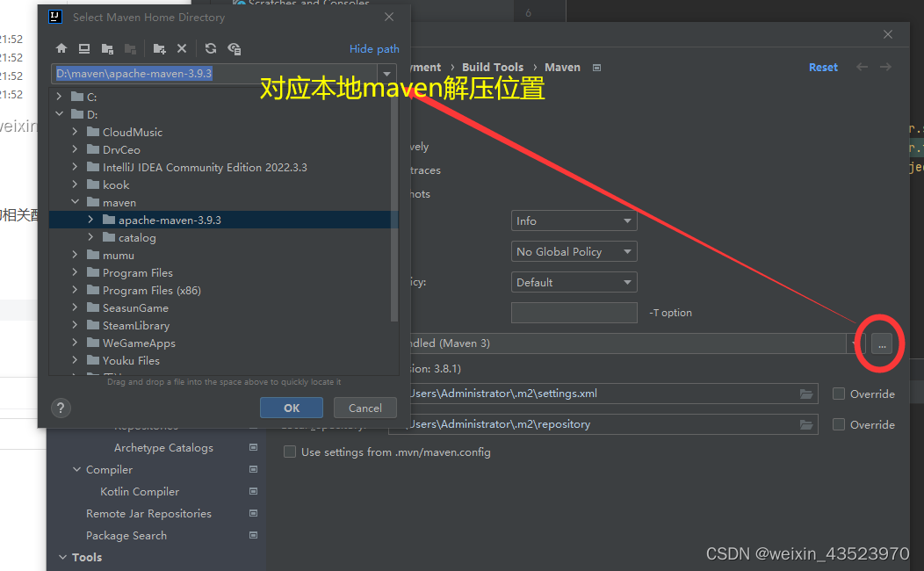Expand apache-maven-3.9.3 folder node
The image size is (924, 571).
tap(90, 220)
